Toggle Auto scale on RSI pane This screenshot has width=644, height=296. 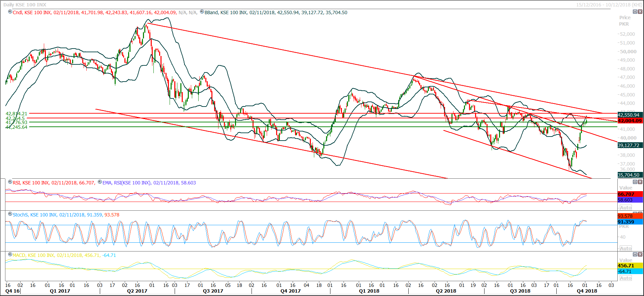tap(625, 208)
